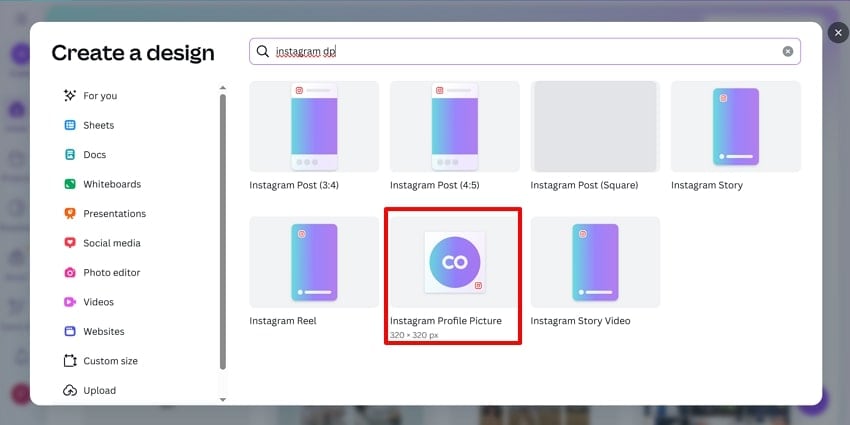This screenshot has height=425, width=850.
Task: Click the Instagram Profile Picture label
Action: pos(446,321)
